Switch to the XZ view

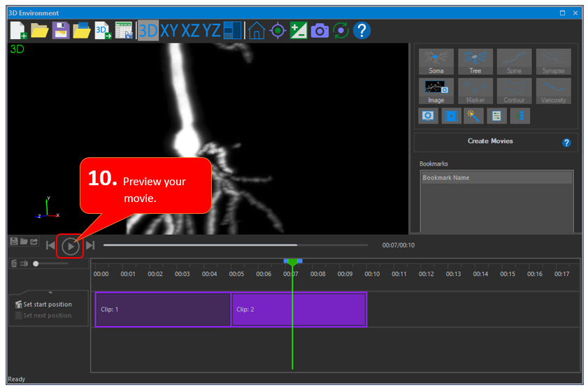coord(190,30)
